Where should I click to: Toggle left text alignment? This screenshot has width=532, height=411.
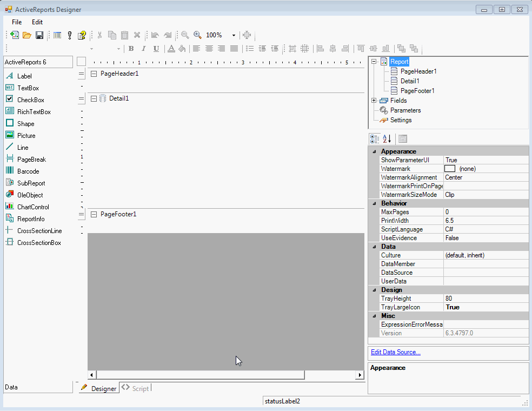coord(196,49)
